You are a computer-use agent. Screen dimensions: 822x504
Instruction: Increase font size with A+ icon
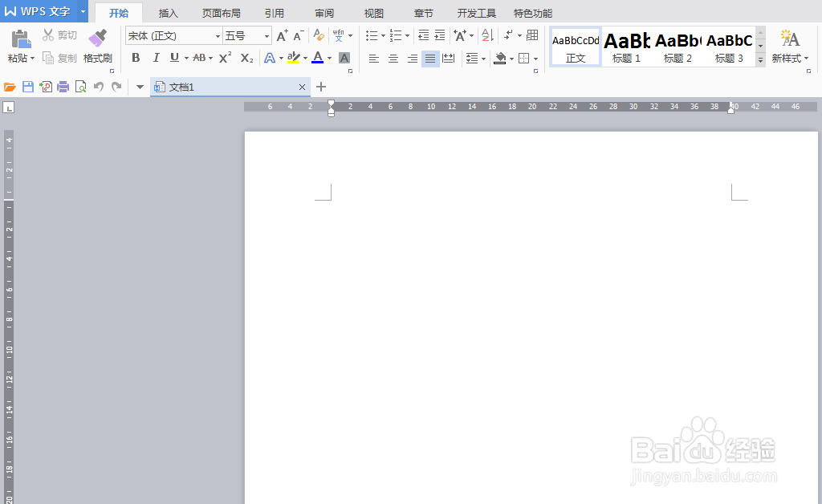tap(282, 35)
